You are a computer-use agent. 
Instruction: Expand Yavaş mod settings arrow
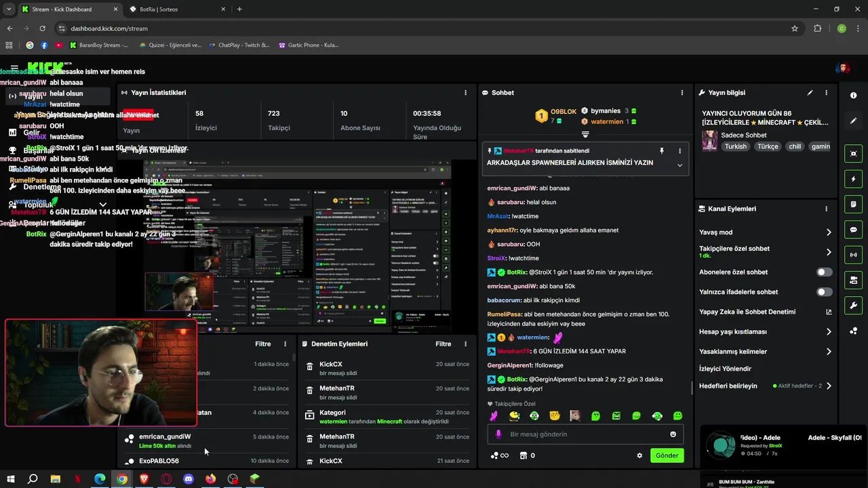pos(828,232)
